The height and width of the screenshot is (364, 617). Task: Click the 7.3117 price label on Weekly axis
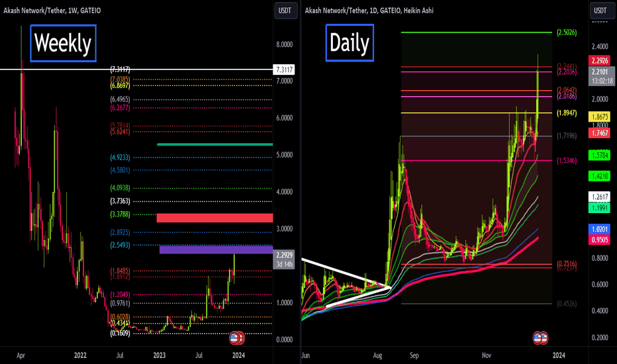pyautogui.click(x=284, y=69)
